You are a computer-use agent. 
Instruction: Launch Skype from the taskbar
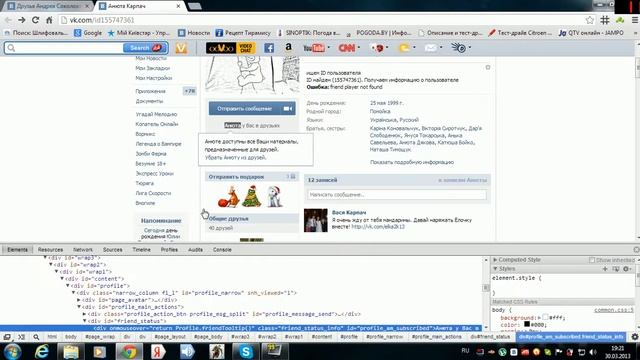245,351
